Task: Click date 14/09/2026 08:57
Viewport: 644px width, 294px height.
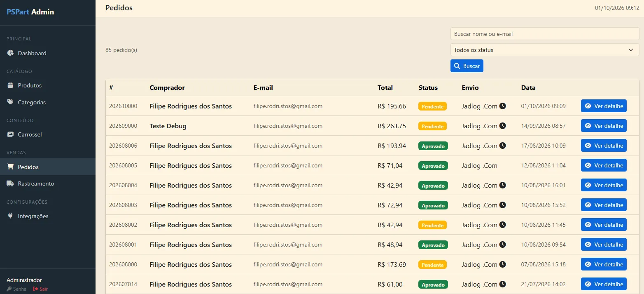Action: tap(543, 126)
